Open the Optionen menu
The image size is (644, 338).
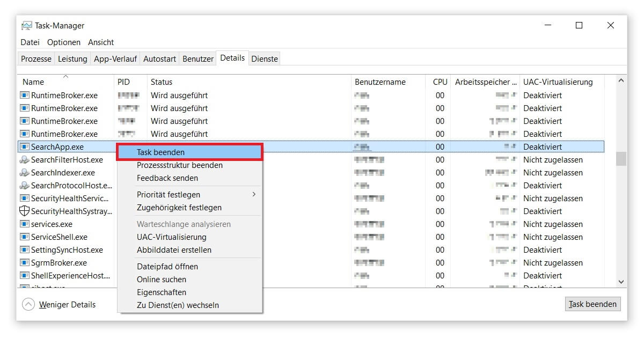click(x=63, y=42)
